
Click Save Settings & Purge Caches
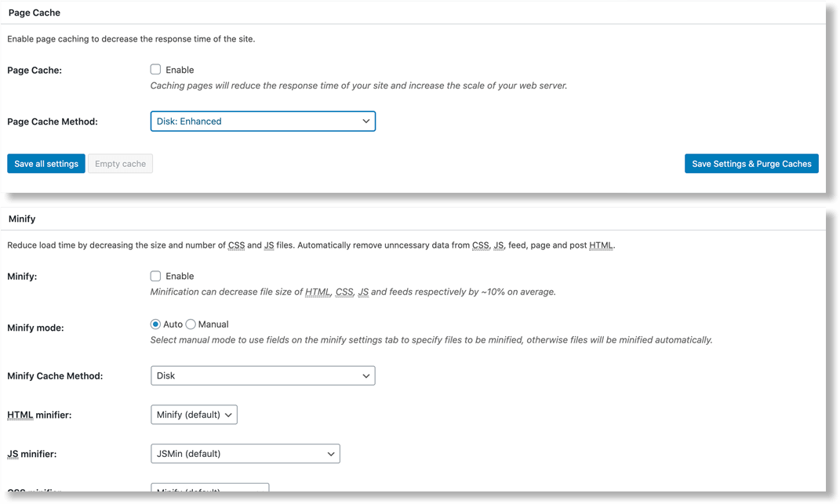click(751, 163)
